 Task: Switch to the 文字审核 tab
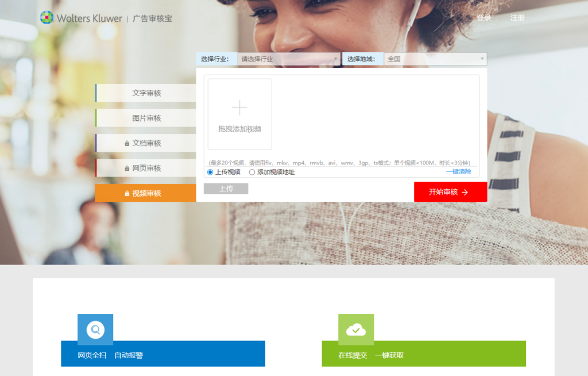coord(146,93)
